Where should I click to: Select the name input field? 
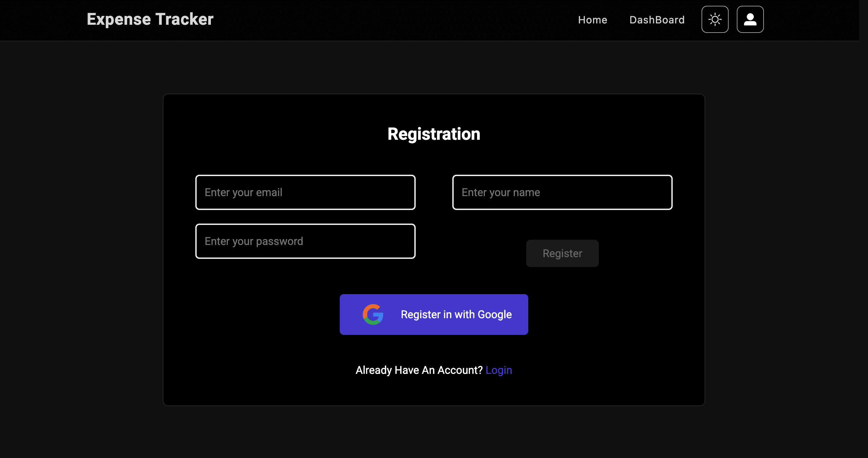click(562, 192)
